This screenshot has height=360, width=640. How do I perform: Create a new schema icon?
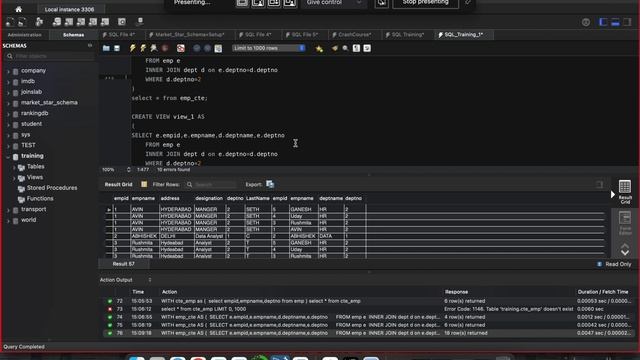tap(57, 22)
